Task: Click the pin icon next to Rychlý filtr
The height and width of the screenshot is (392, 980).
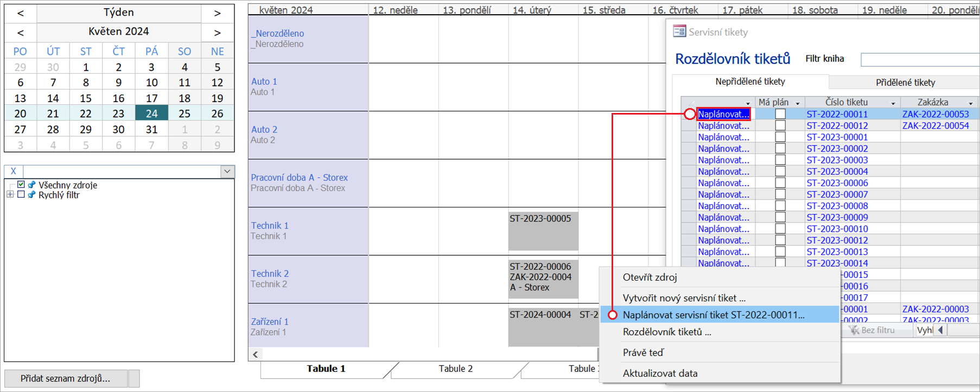Action: coord(32,194)
